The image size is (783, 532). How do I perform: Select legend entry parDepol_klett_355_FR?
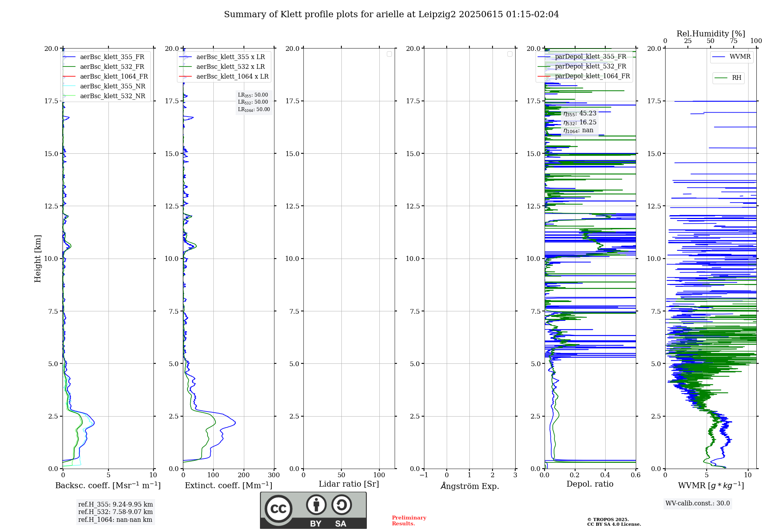590,57
